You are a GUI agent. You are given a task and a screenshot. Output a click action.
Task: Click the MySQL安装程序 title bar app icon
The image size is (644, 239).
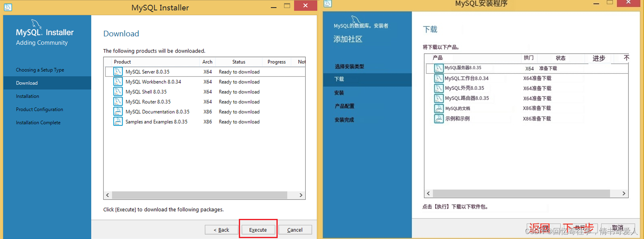[328, 3]
